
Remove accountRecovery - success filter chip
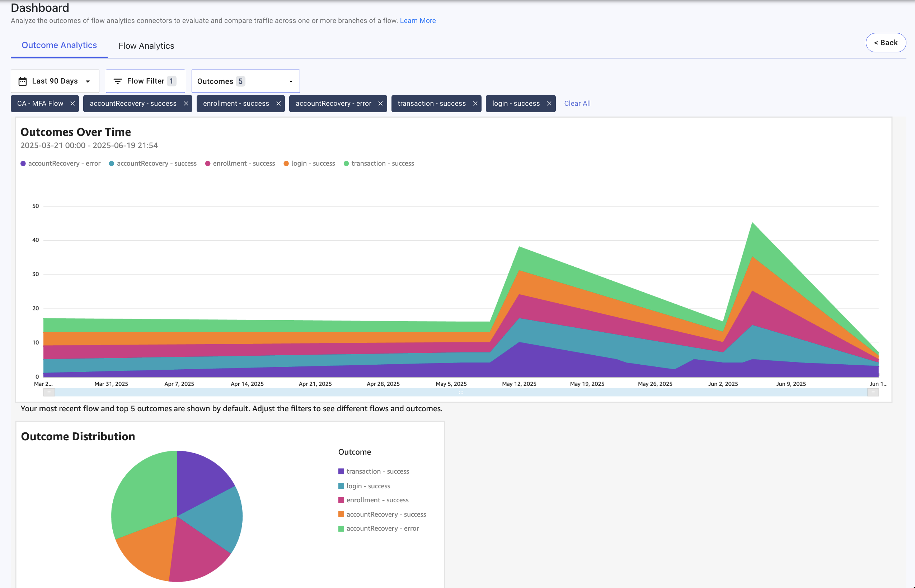[186, 104]
